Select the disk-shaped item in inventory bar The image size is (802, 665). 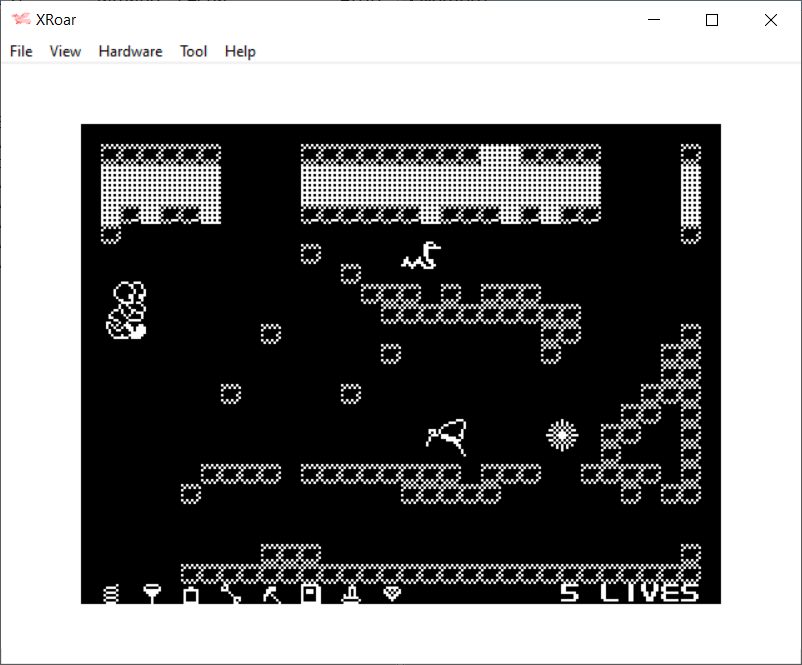(x=311, y=594)
